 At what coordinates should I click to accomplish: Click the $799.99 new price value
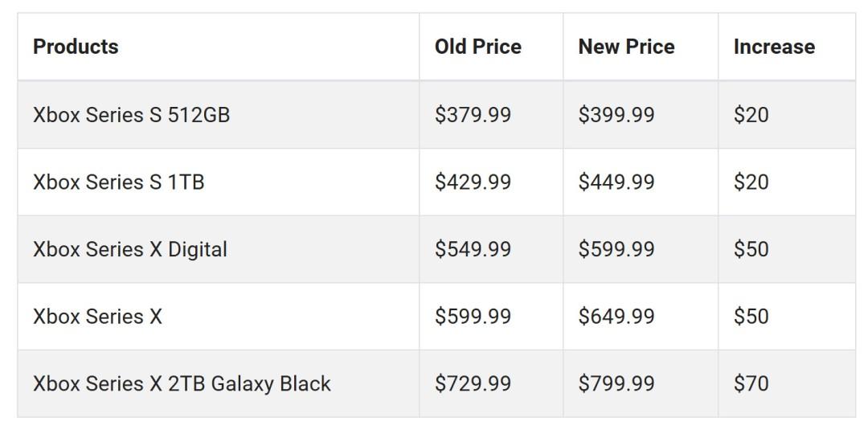coord(616,384)
